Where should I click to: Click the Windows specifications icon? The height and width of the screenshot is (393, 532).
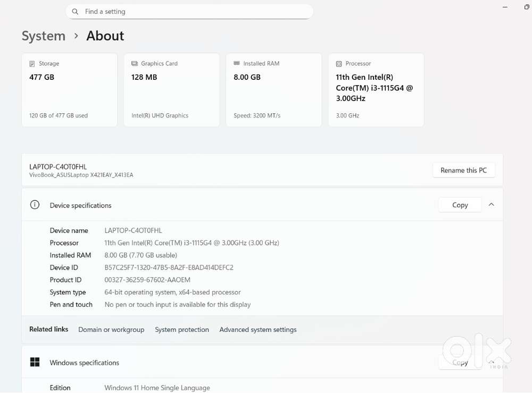tap(35, 362)
